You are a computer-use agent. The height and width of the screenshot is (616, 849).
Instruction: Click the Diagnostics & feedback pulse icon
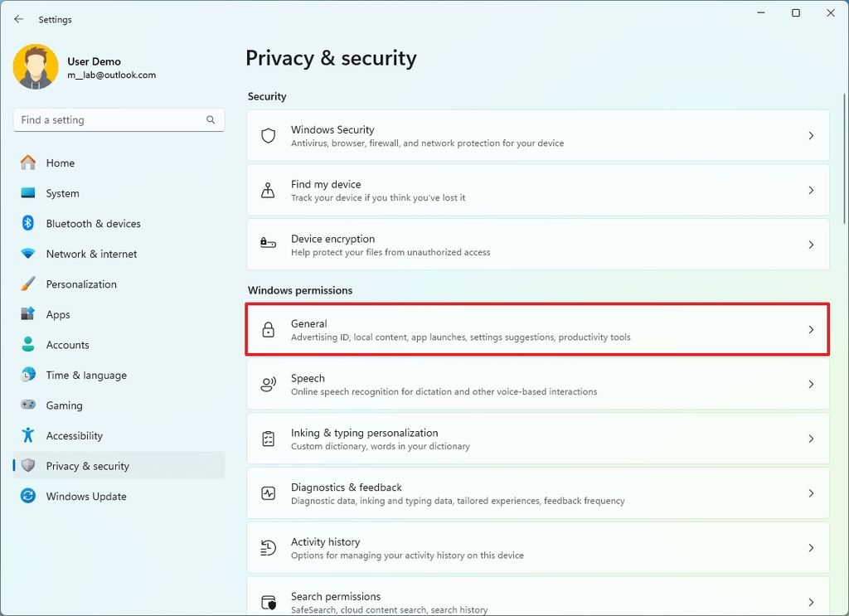point(268,493)
